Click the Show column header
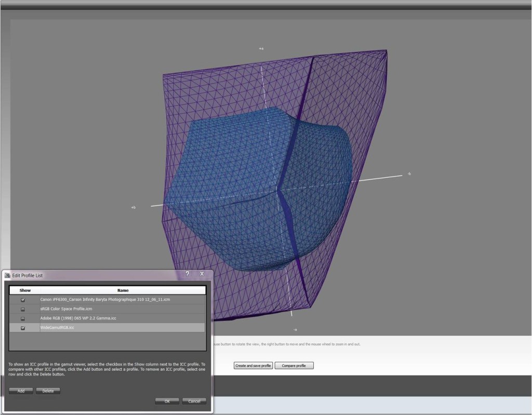532x415 pixels. click(25, 290)
